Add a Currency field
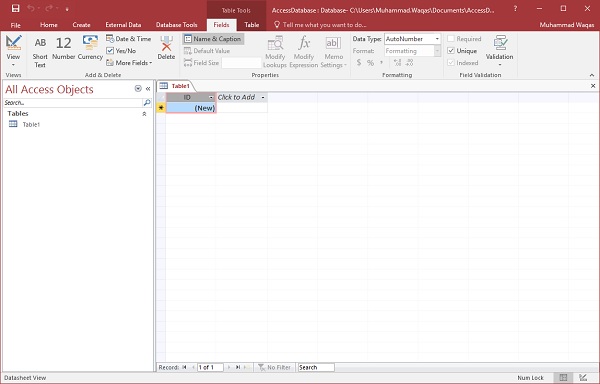The image size is (600, 384). coord(90,48)
